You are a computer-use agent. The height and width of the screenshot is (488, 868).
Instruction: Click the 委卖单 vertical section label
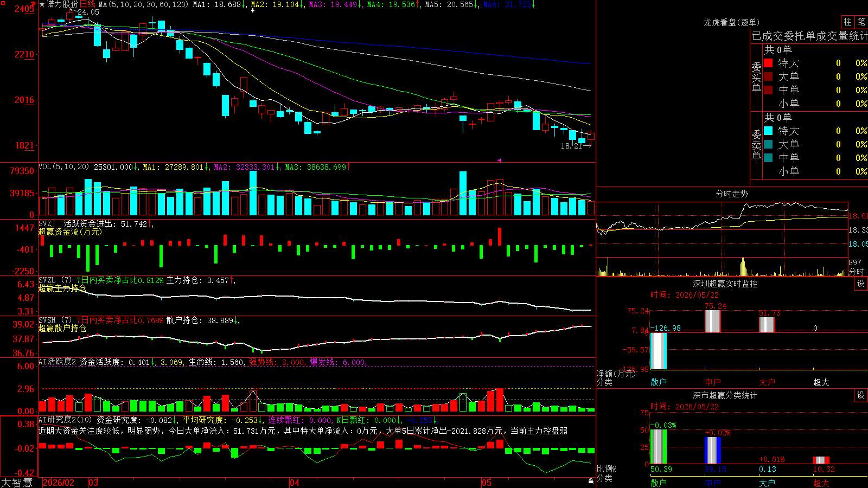tap(756, 145)
